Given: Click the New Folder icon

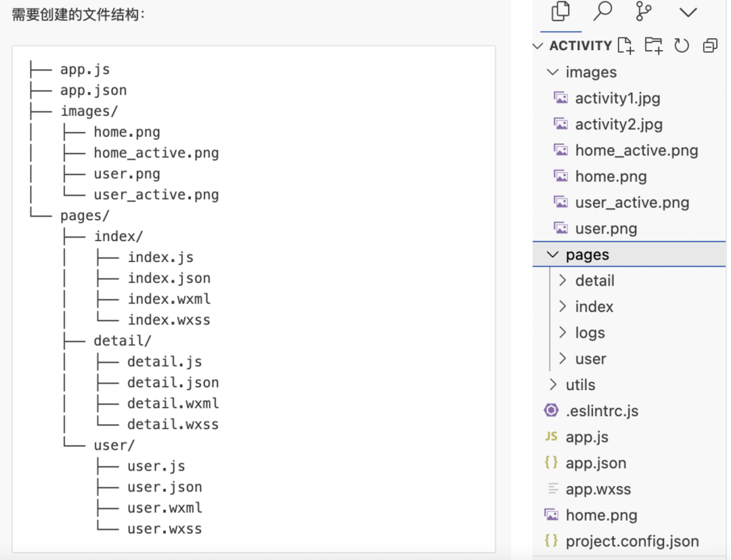Looking at the screenshot, I should click(654, 45).
